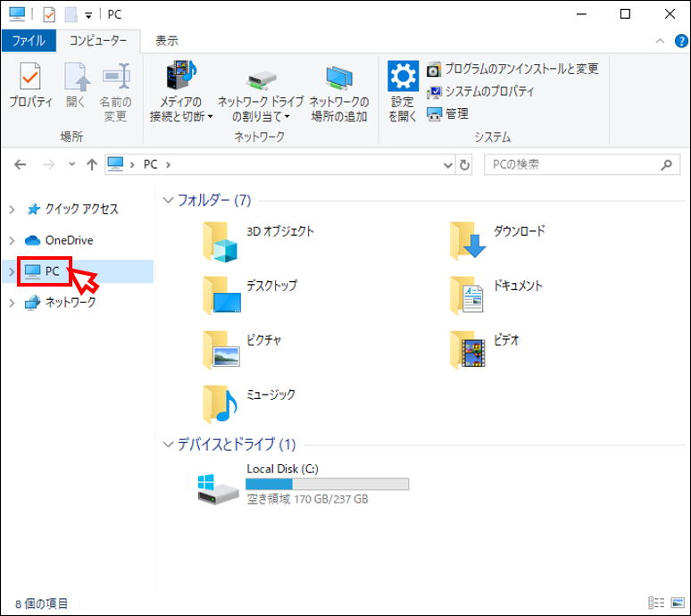
Task: Select the Local Disk (C:) drive icon
Action: (218, 488)
